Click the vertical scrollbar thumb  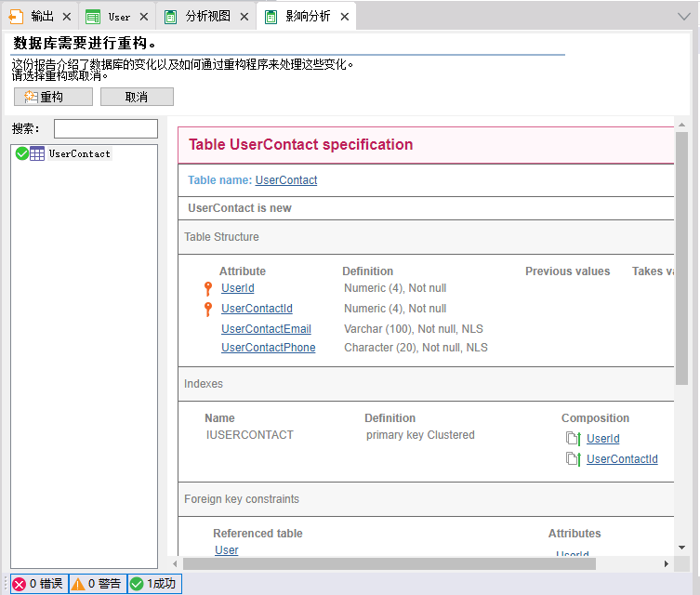(x=681, y=258)
